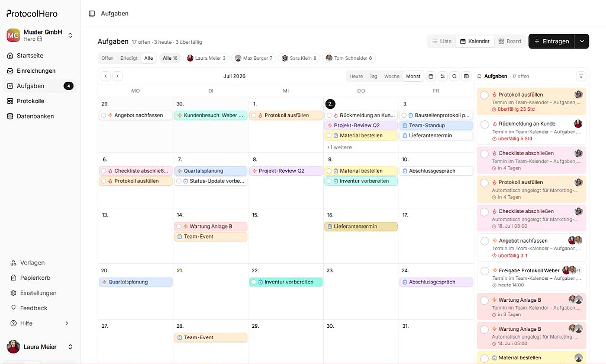Check off Wartung Anlage B on the 14th

pos(179,227)
